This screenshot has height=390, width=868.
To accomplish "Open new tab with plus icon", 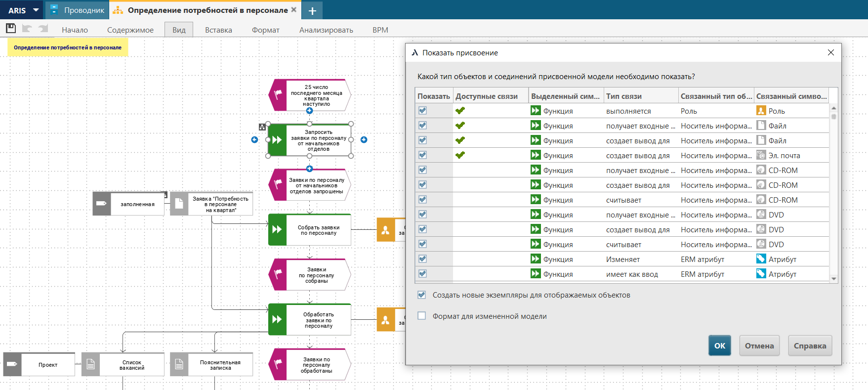I will 312,10.
